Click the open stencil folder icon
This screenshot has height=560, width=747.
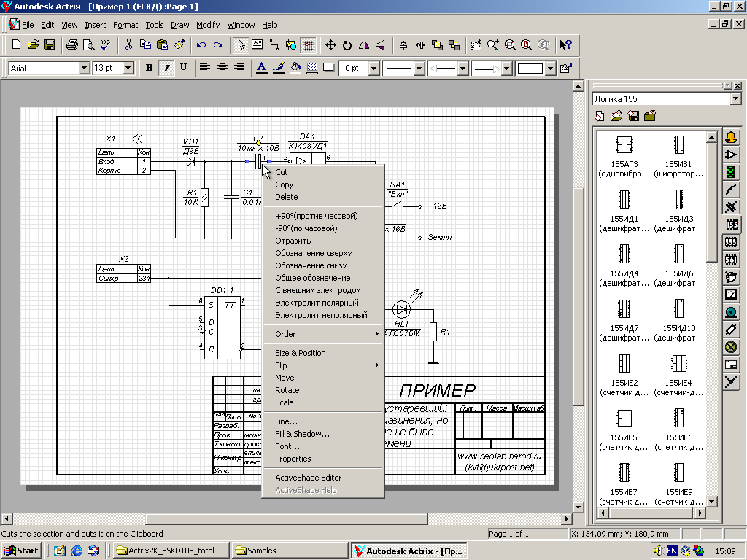coord(616,116)
